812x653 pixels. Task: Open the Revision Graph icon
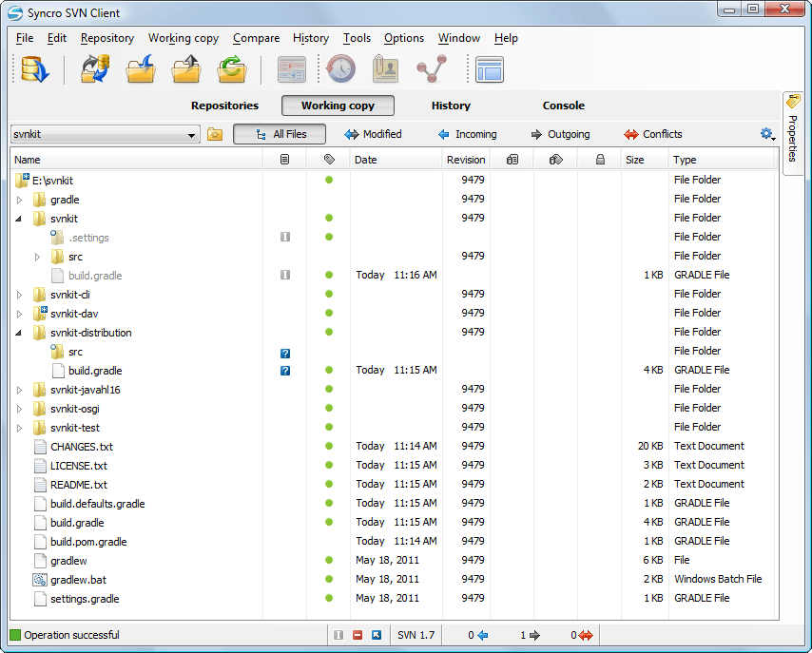pos(432,68)
